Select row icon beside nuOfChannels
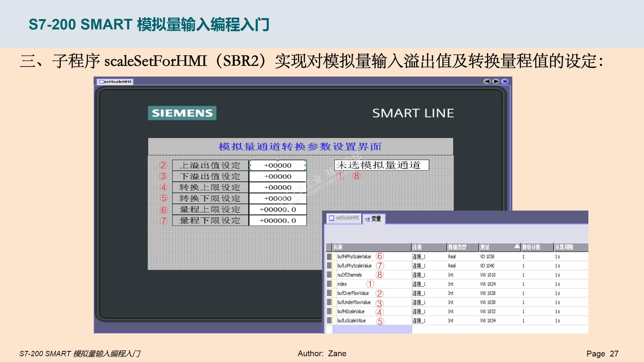The height and width of the screenshot is (362, 644). coord(329,275)
